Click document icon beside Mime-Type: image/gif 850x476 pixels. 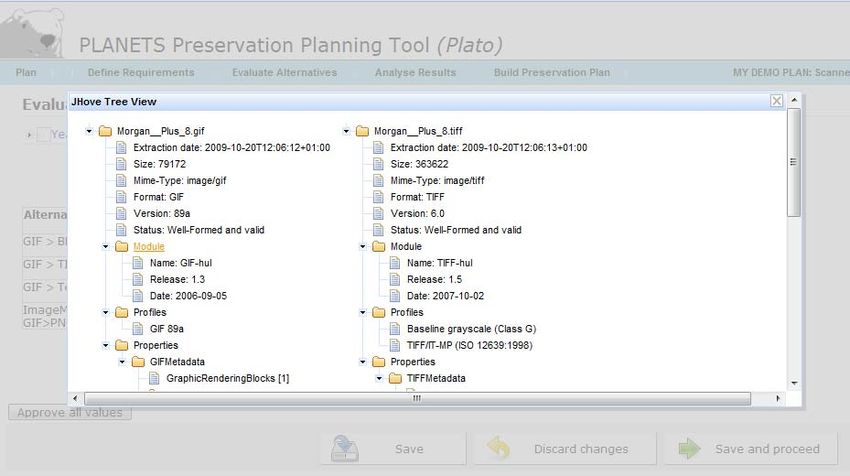pos(121,181)
